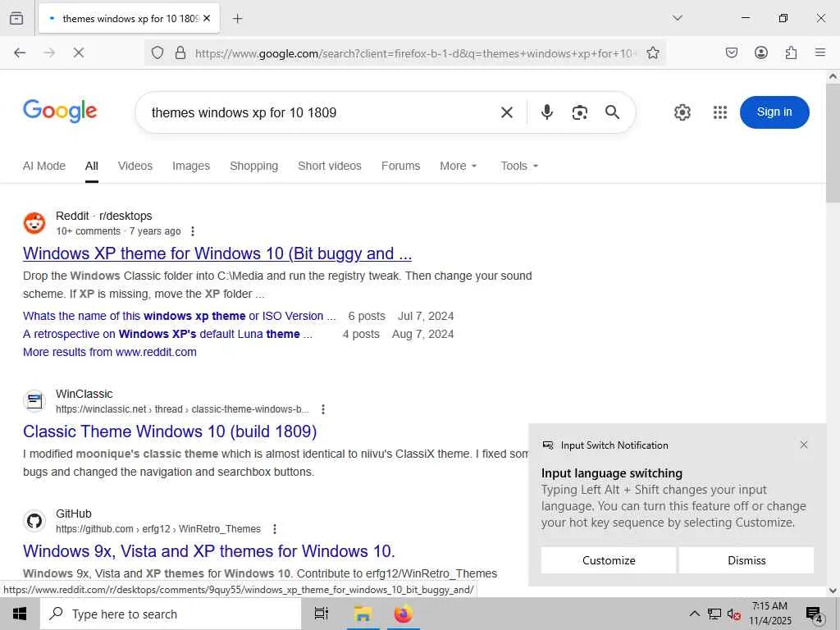
Task: Submit search with magnifier icon
Action: pyautogui.click(x=612, y=112)
